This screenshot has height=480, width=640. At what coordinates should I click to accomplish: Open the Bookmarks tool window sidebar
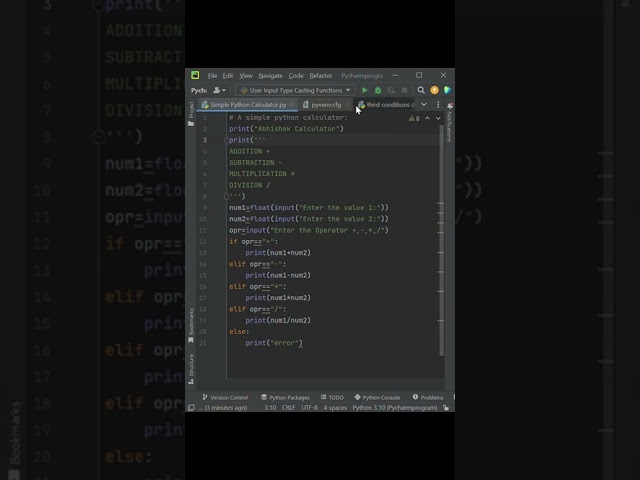[x=191, y=326]
